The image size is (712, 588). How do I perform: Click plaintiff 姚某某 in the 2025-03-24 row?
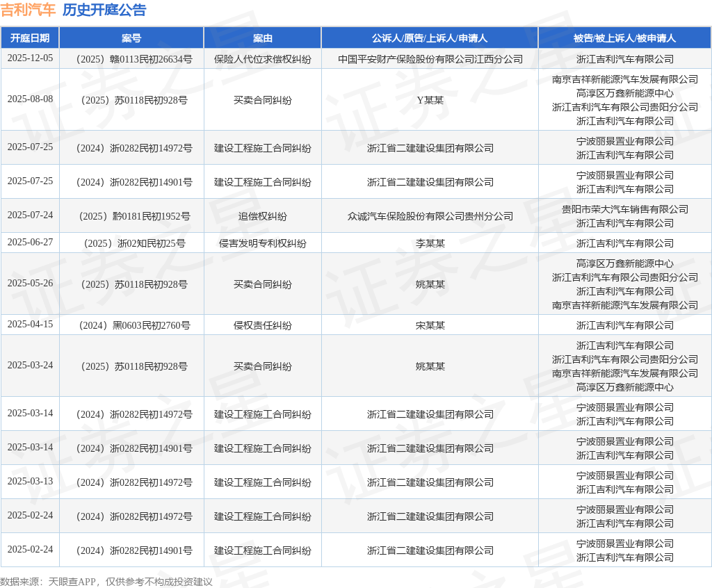click(430, 366)
